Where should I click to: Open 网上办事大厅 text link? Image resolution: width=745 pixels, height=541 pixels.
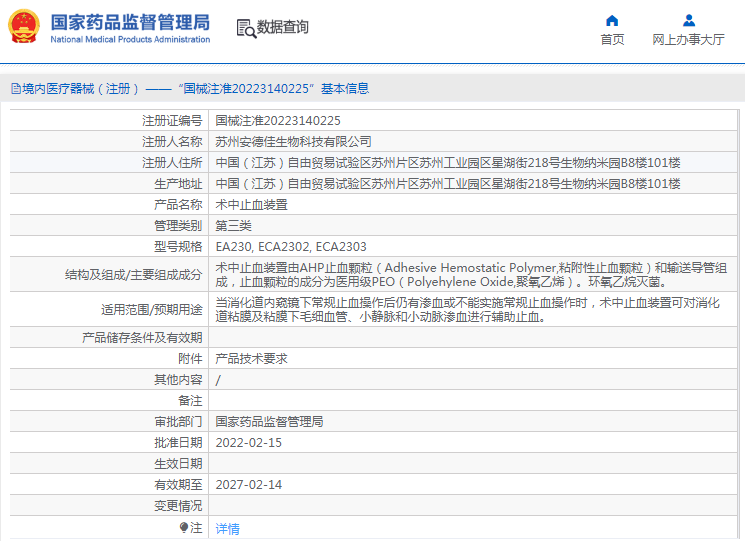coord(688,39)
